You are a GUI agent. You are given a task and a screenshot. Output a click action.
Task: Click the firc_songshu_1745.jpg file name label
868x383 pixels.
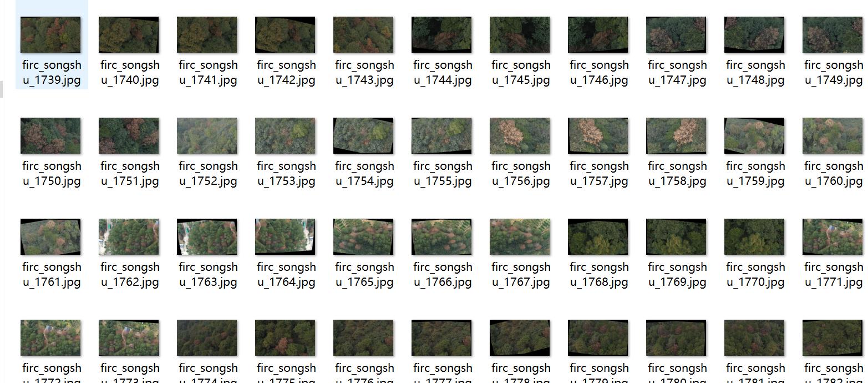point(521,72)
